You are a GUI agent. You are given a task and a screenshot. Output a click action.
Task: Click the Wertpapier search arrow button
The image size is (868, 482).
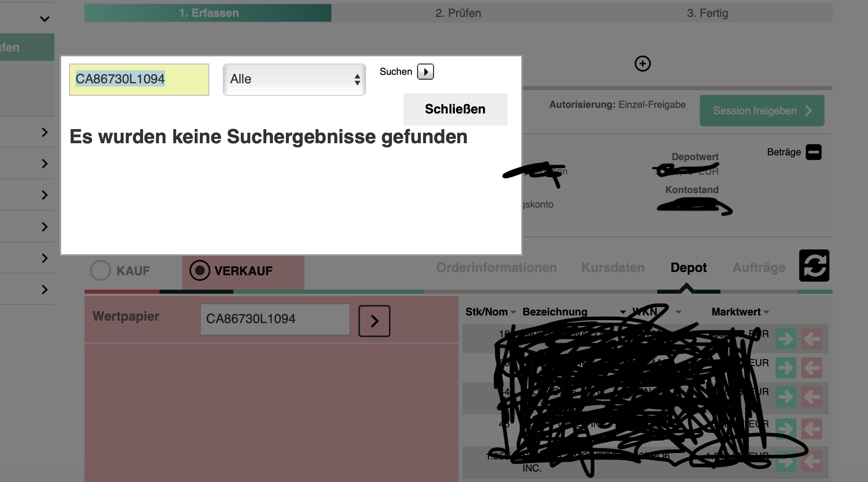coord(374,321)
